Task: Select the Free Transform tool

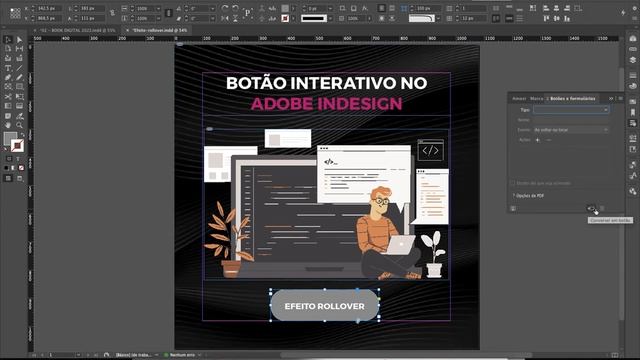Action: 19,97
